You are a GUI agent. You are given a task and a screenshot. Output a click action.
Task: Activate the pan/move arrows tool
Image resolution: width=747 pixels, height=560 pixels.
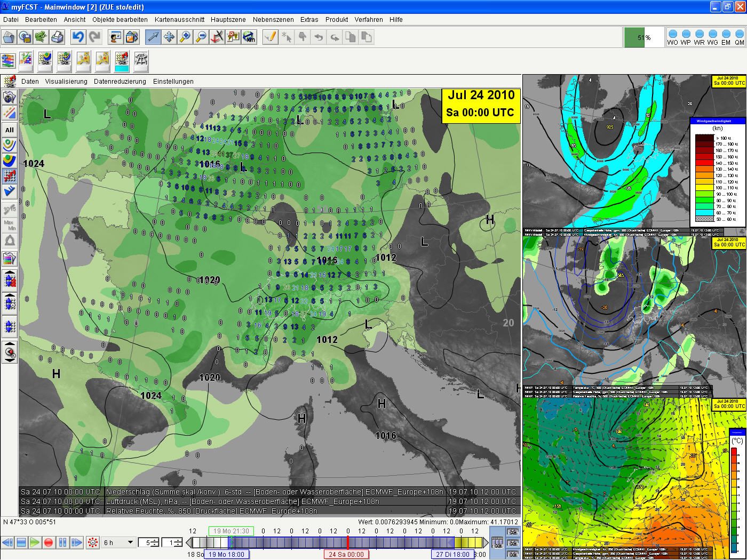[169, 37]
